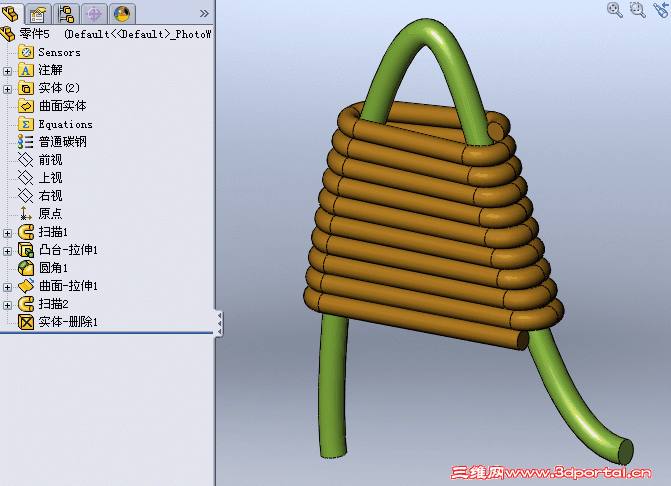
Task: Click the 曲面实体 surface bodies folder icon
Action: pyautogui.click(x=26, y=106)
